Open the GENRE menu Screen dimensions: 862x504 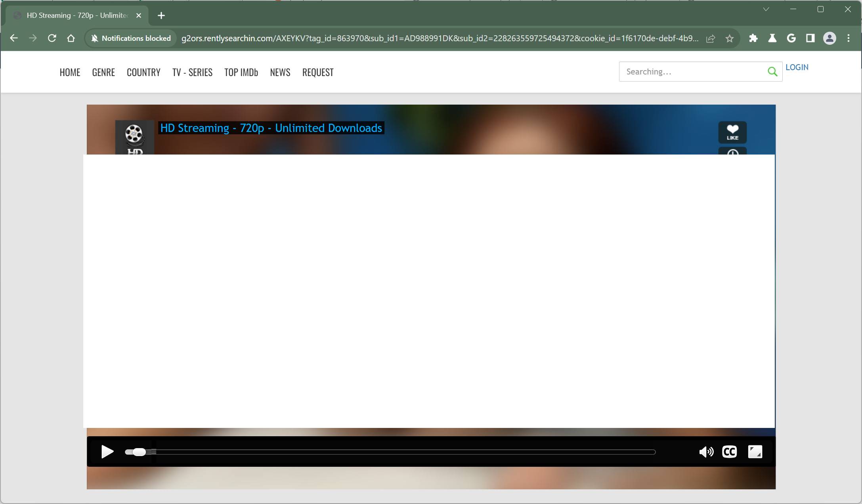103,72
